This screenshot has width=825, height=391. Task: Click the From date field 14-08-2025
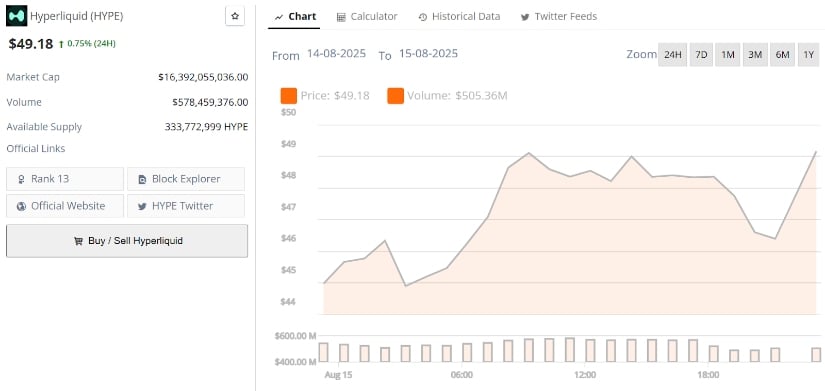(x=336, y=53)
